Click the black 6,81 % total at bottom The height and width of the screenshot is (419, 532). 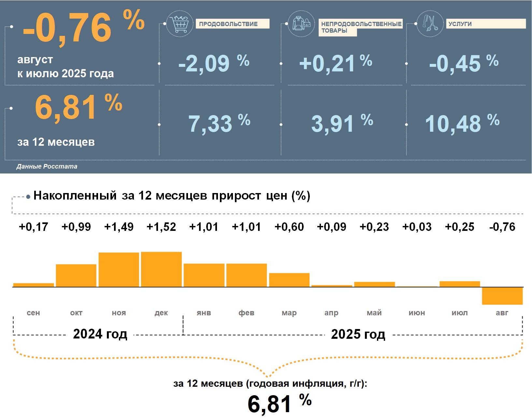pyautogui.click(x=280, y=403)
